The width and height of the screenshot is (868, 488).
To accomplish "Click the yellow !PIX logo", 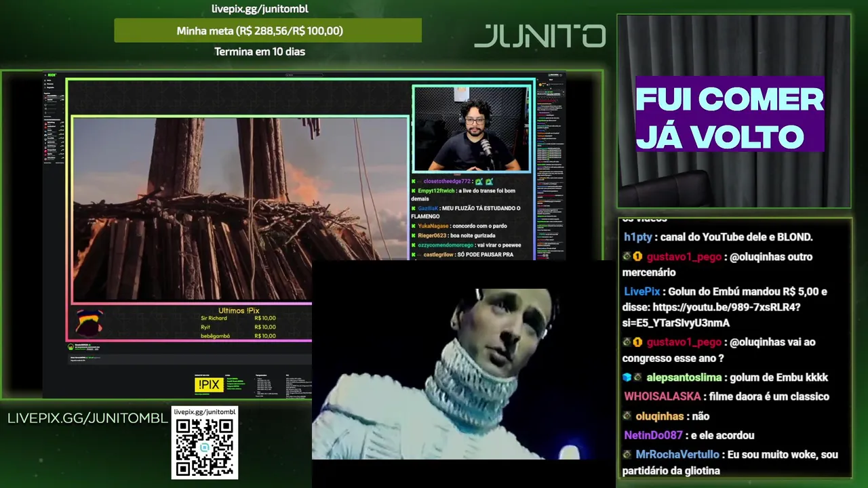I will pos(208,385).
